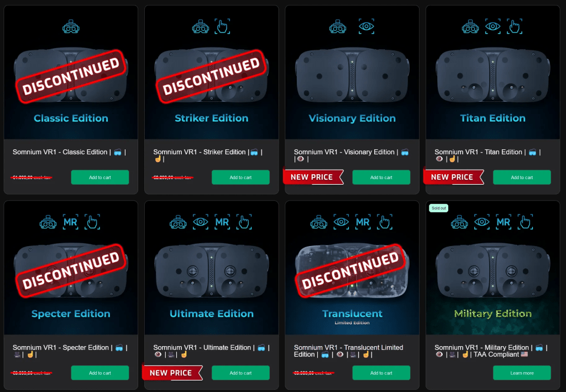Click the Translucent Limited Edition headset image
The image size is (566, 392).
coord(352,270)
